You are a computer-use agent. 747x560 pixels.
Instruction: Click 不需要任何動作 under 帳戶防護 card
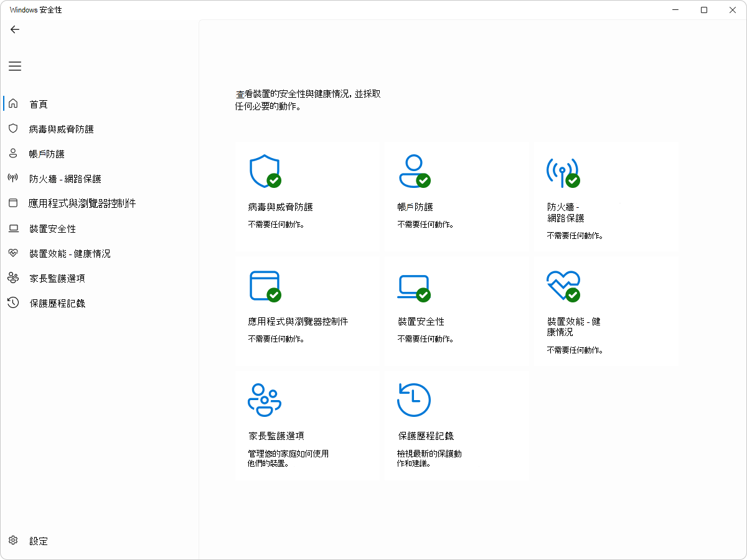(426, 224)
